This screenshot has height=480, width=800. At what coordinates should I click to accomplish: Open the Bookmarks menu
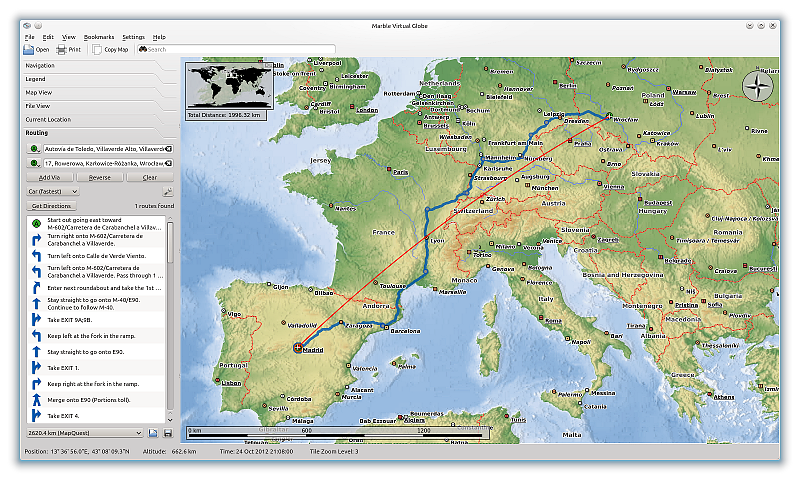99,37
